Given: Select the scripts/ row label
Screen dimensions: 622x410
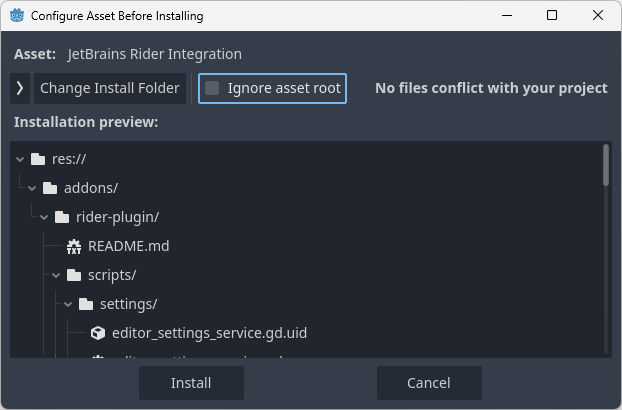Looking at the screenshot, I should pos(112,275).
